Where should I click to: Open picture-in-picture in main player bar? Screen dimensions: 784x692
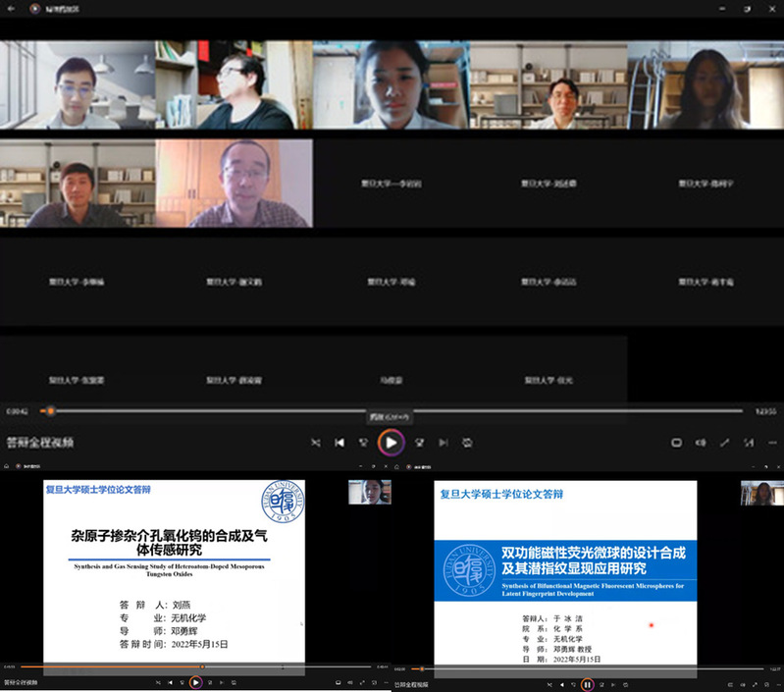click(677, 443)
